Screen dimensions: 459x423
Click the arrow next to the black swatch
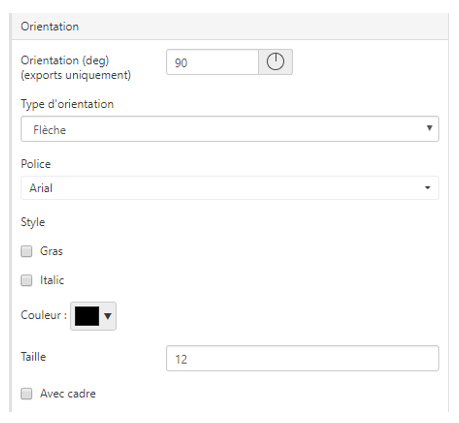click(x=107, y=316)
